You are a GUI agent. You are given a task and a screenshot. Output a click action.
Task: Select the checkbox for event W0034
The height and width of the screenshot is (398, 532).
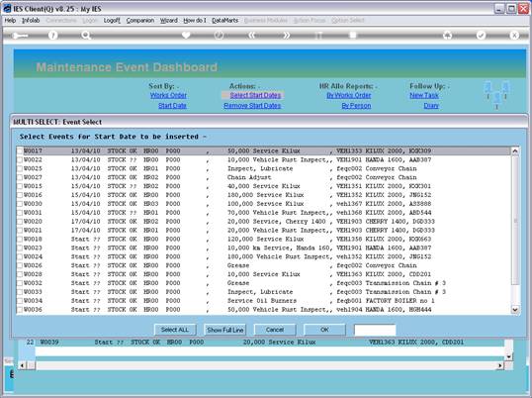point(20,301)
